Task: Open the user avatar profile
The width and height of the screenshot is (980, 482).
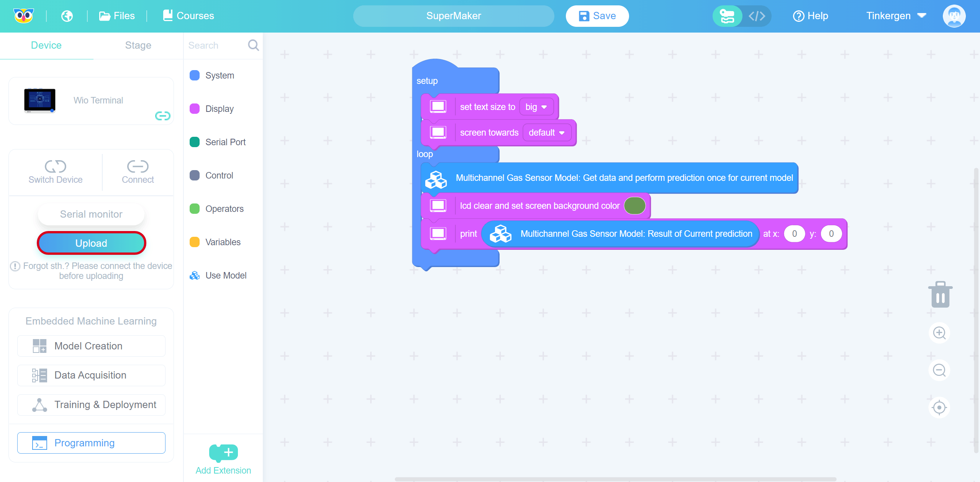Action: click(954, 16)
